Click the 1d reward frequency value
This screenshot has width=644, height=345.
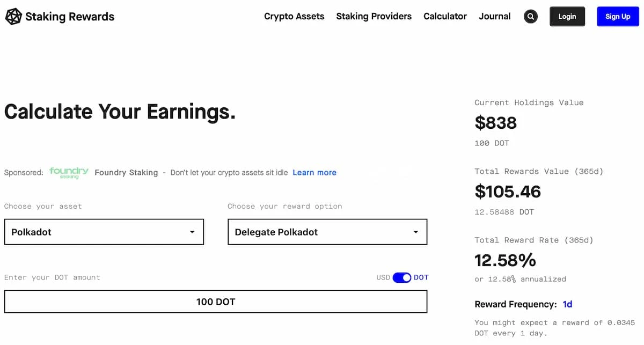[x=568, y=304]
